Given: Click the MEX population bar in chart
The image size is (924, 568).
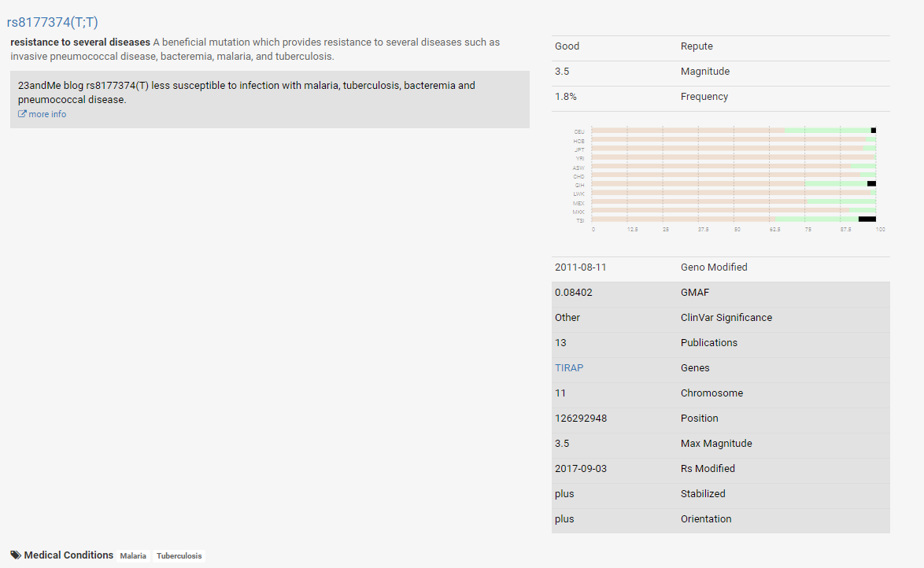Looking at the screenshot, I should 734,201.
